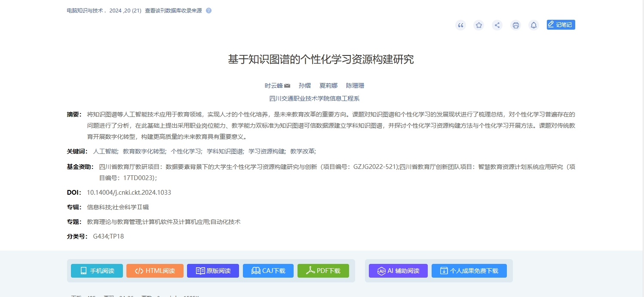Download the article as PDF
Image resolution: width=644 pixels, height=297 pixels.
(x=323, y=271)
